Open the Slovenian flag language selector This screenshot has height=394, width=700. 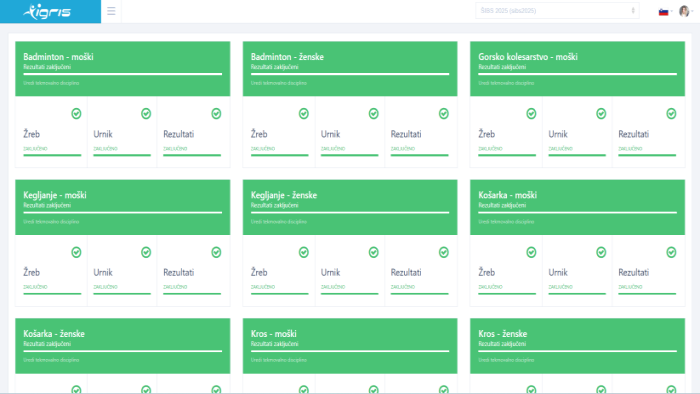665,12
